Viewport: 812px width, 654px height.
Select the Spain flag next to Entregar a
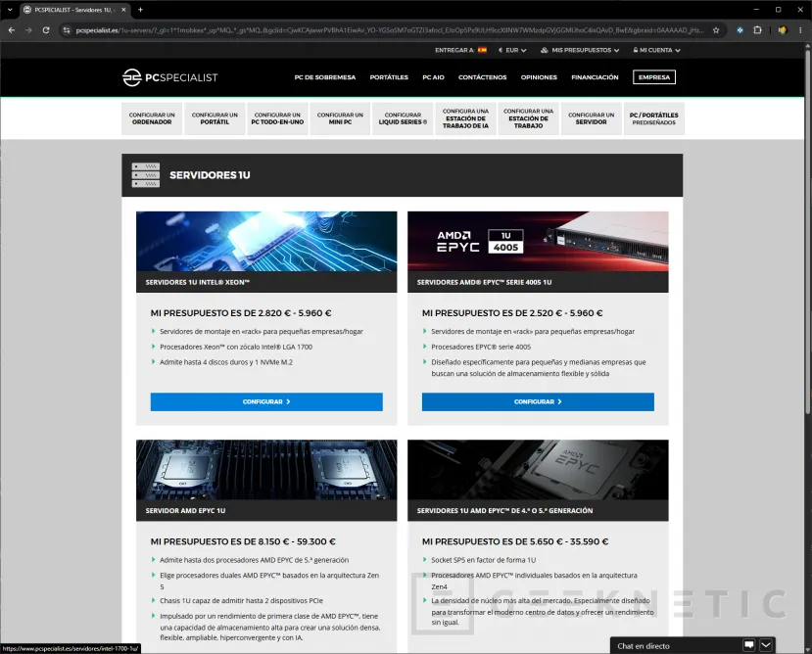(482, 50)
